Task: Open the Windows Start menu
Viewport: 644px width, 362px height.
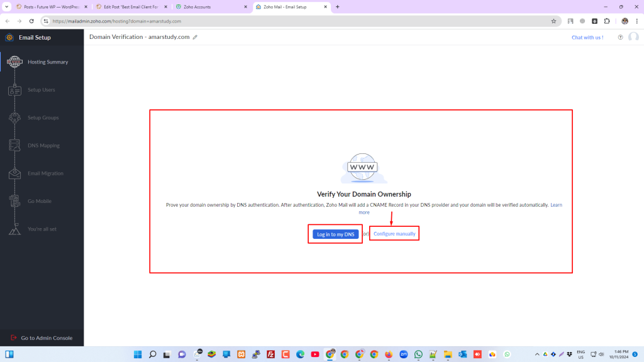Action: 138,354
